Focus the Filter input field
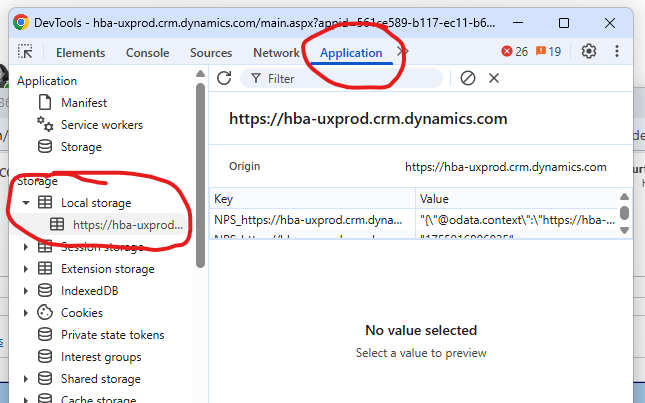Screen dimensions: 645x403 [x=341, y=78]
